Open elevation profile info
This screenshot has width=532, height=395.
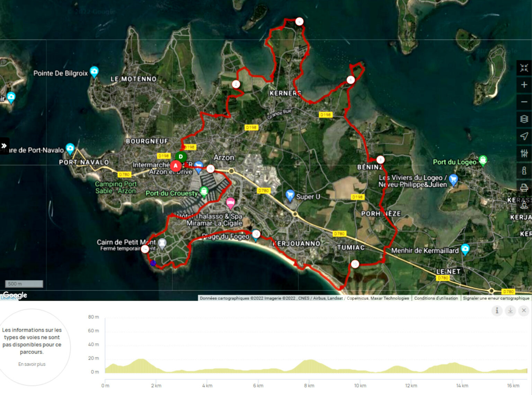click(x=497, y=310)
